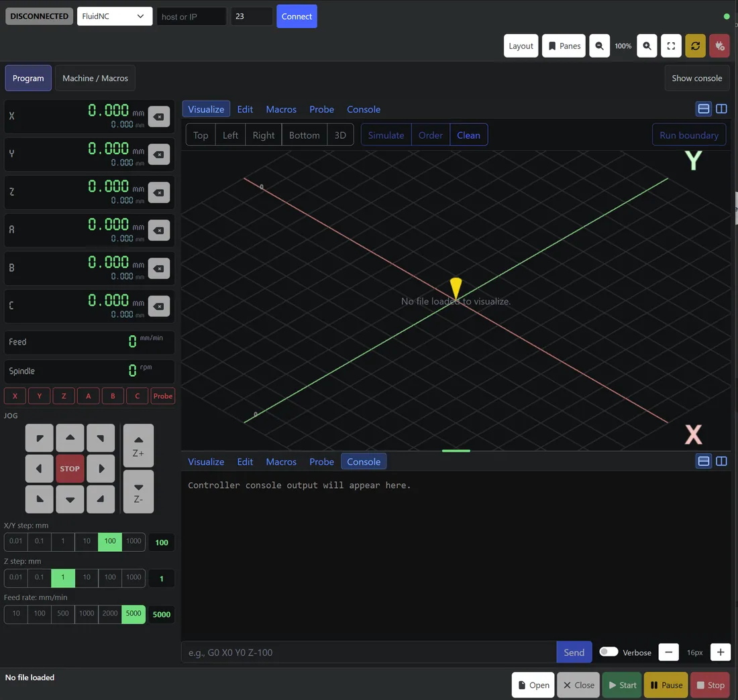Zero the X axis with its clear icon
Screen dimensions: 738x700
click(x=158, y=117)
